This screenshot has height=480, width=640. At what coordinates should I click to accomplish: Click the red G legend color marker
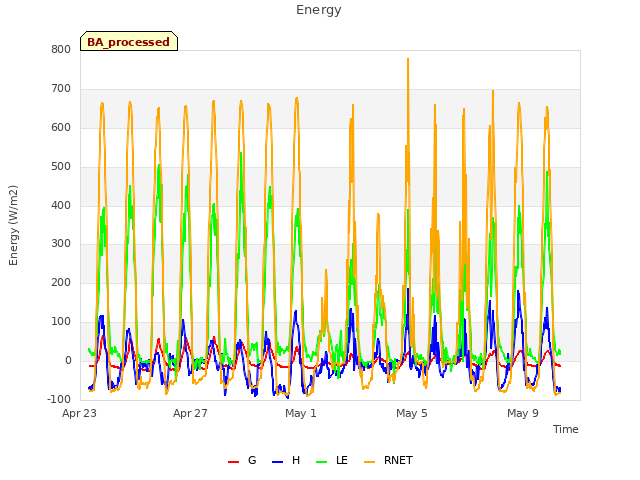click(x=233, y=462)
